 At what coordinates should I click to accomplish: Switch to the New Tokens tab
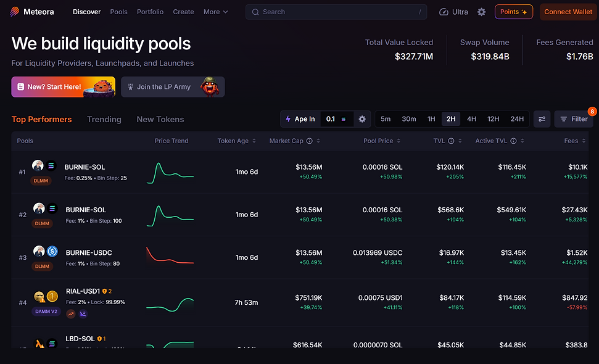click(160, 119)
